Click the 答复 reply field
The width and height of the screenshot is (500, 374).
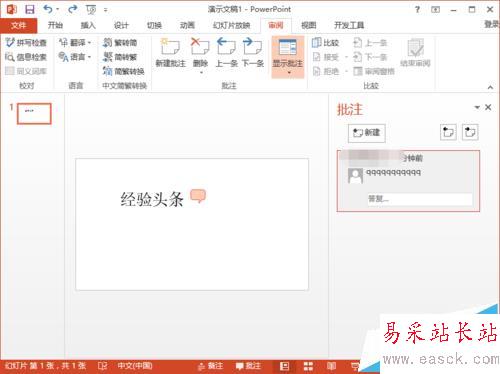420,199
